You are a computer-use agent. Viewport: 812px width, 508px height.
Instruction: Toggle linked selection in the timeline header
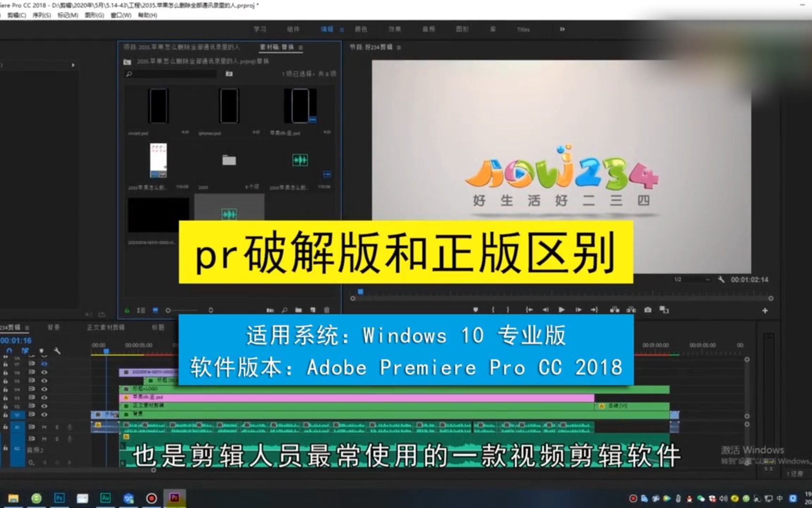[x=25, y=351]
